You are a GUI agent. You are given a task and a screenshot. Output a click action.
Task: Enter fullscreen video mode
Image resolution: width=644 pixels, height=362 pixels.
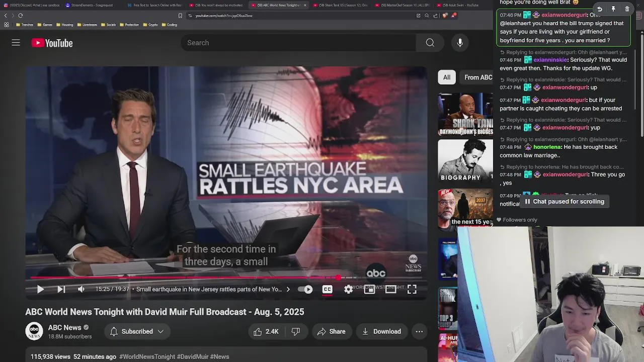point(412,289)
